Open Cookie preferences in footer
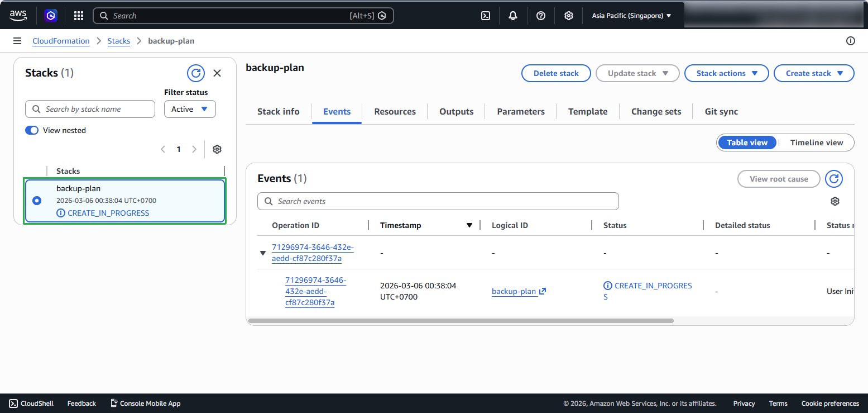Image resolution: width=868 pixels, height=413 pixels. click(830, 403)
